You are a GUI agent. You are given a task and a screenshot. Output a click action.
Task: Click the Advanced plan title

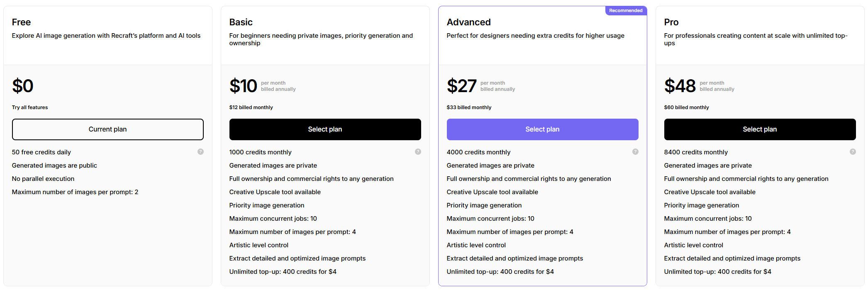tap(468, 22)
